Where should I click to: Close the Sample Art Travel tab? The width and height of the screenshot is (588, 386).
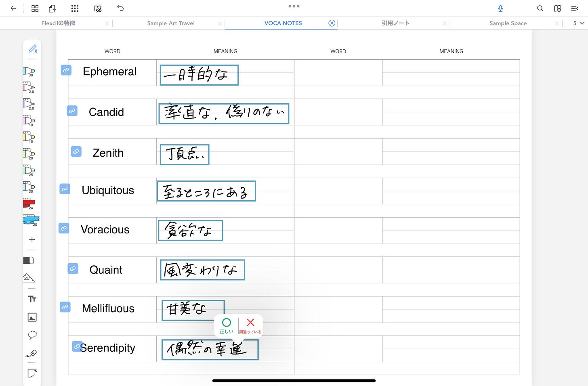coord(220,23)
